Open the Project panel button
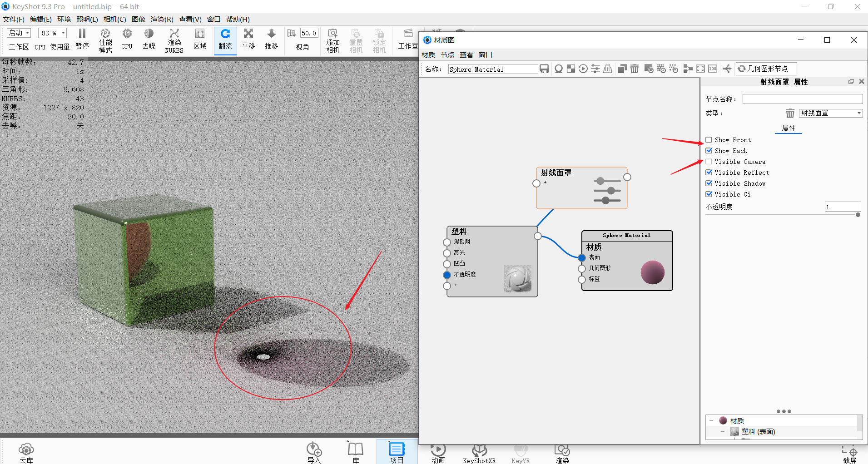Screen dimensions: 868x464 (x=397, y=452)
